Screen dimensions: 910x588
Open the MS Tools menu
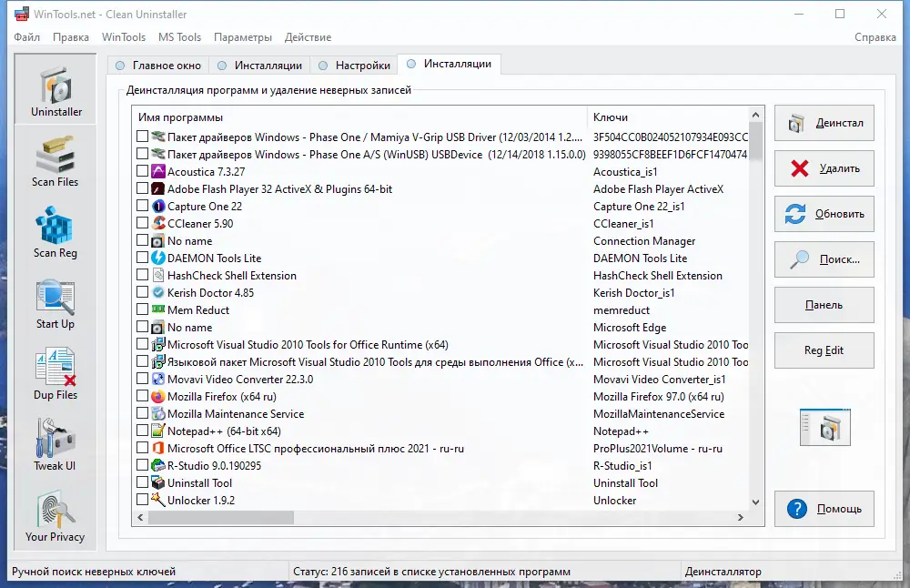pos(180,37)
